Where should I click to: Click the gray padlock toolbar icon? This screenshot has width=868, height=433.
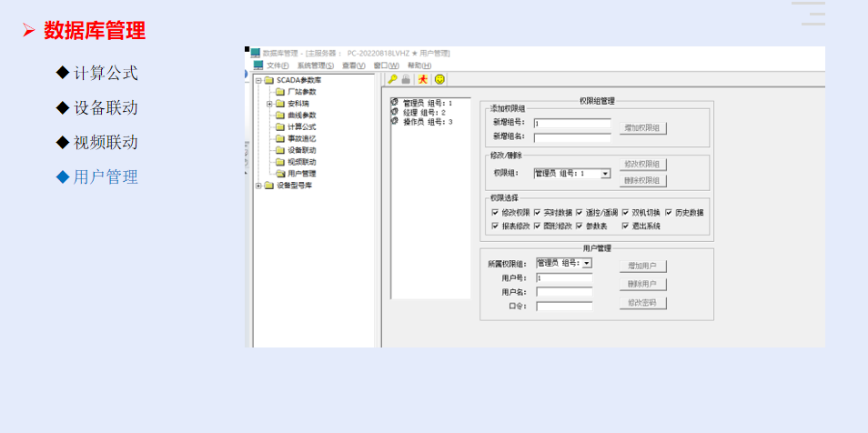pyautogui.click(x=407, y=80)
